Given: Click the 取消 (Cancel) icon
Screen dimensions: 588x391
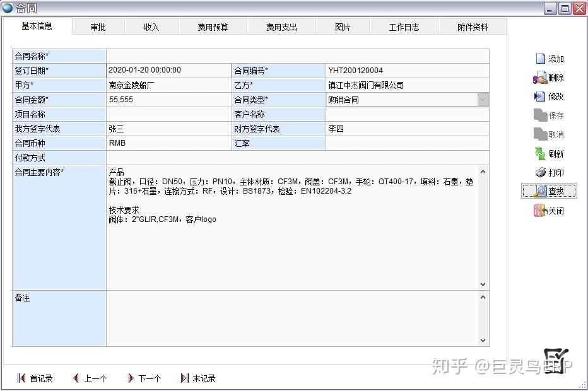Looking at the screenshot, I should [x=540, y=134].
